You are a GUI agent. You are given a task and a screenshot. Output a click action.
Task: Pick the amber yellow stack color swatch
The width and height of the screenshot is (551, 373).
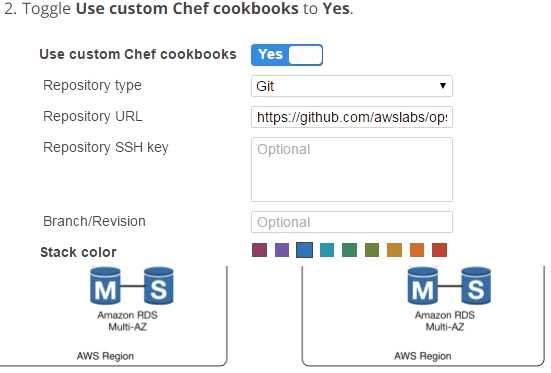click(394, 250)
